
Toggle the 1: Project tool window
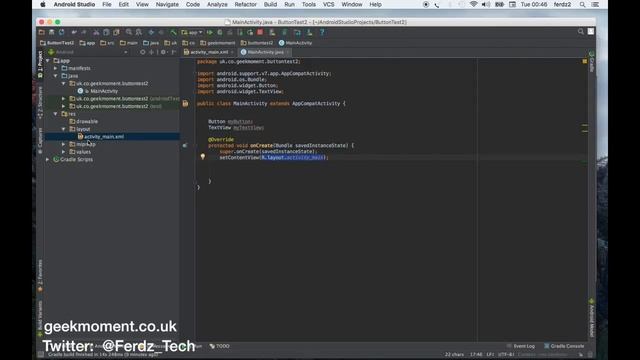(x=40, y=64)
